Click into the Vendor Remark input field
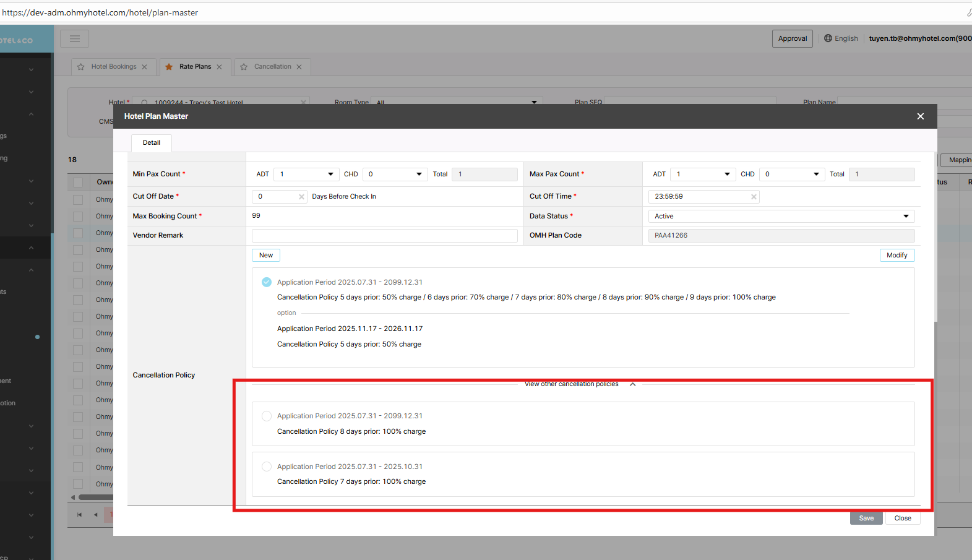Screen dimensions: 972x560 point(384,236)
